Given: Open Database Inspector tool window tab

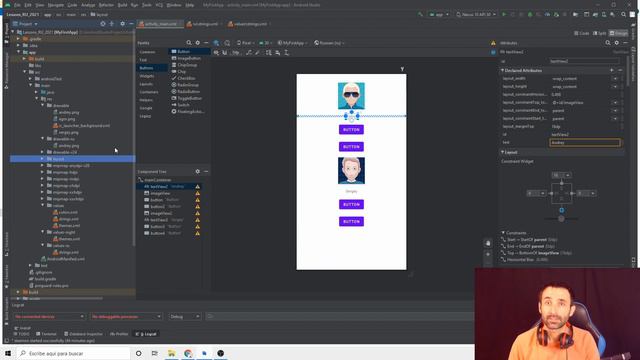Looking at the screenshot, I should pyautogui.click(x=84, y=334).
